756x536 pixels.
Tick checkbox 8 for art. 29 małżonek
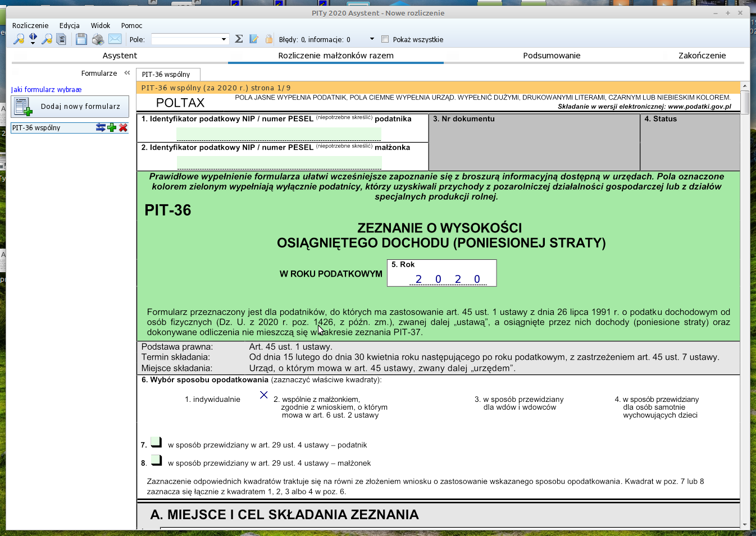[156, 461]
